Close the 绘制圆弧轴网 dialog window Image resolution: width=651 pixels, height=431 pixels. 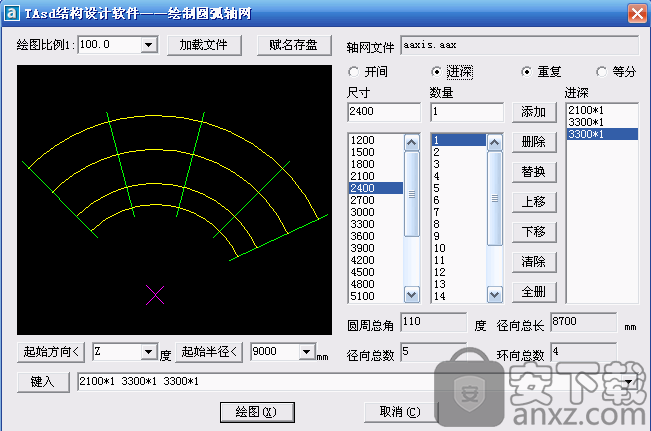click(x=637, y=13)
